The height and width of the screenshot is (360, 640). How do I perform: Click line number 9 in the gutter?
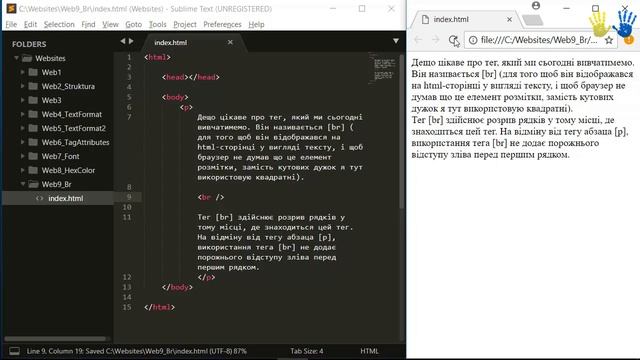pos(129,197)
